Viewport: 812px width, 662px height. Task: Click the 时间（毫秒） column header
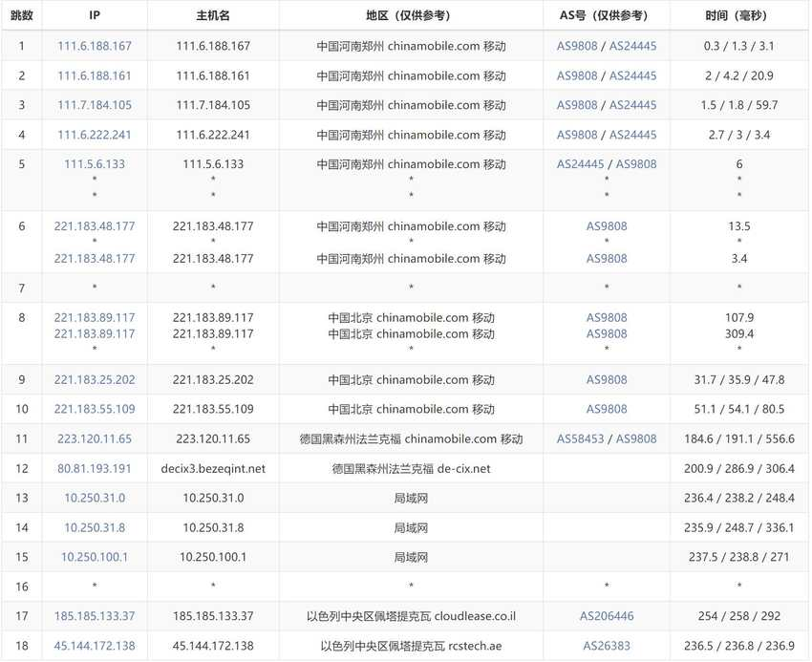[739, 15]
